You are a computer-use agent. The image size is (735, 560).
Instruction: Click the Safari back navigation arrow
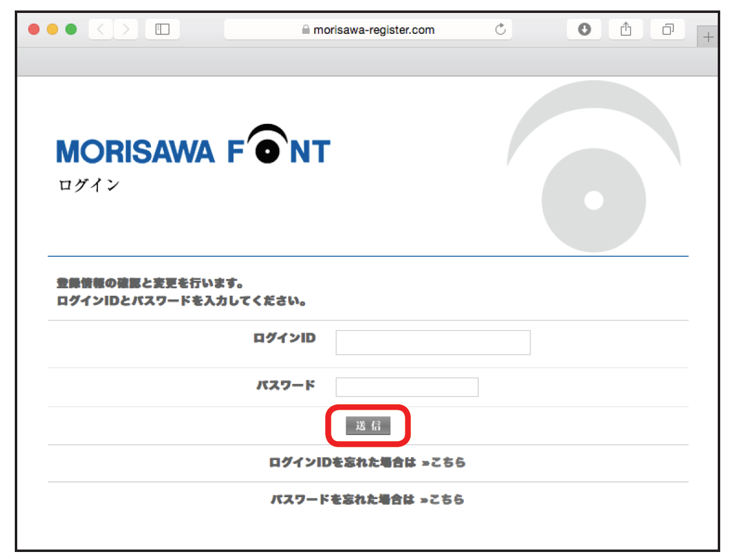(x=100, y=29)
